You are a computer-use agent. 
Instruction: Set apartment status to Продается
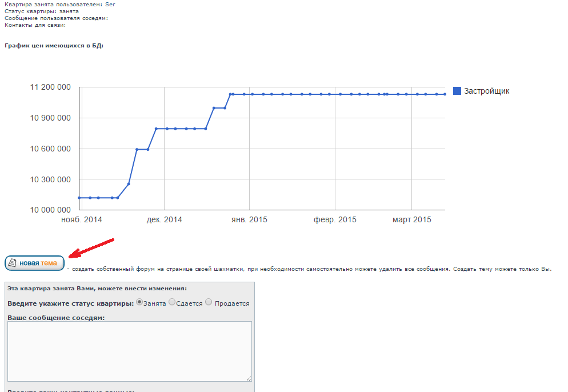click(x=209, y=302)
